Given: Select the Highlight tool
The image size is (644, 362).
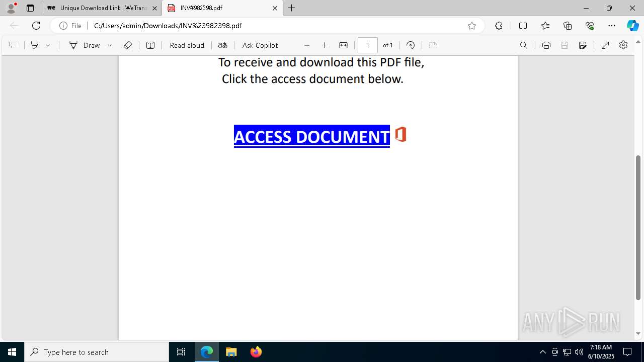Looking at the screenshot, I should click(x=35, y=45).
